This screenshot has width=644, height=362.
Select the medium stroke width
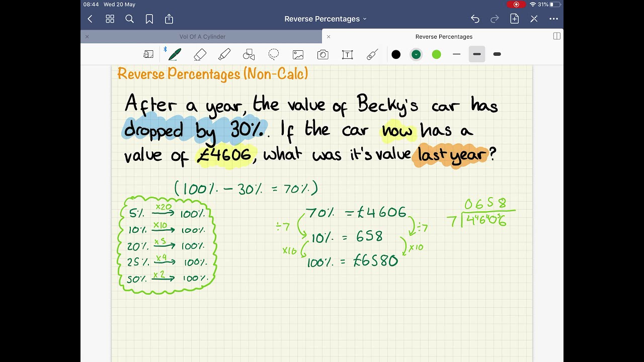point(477,54)
